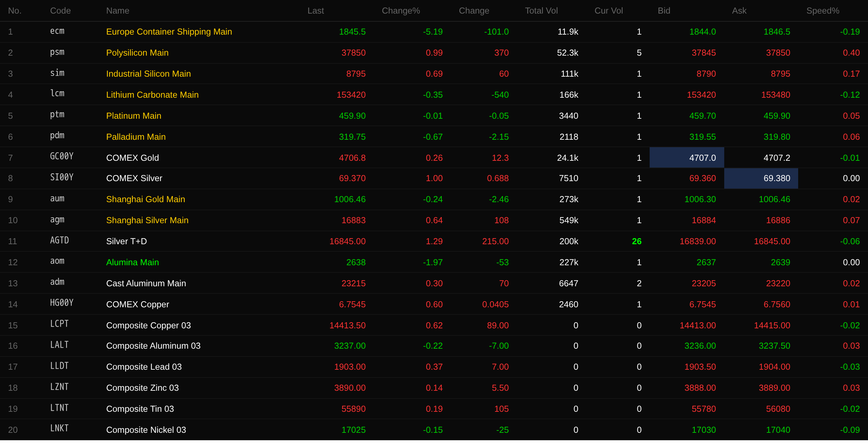The width and height of the screenshot is (868, 445).
Task: Open COMEX Gold quote row
Action: pos(434,158)
